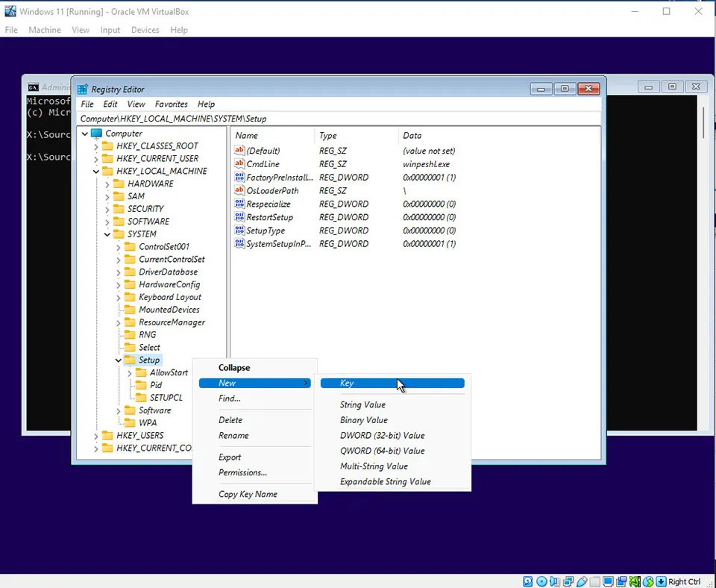
Task: Click the display monitor icon in status bar
Action: [x=608, y=581]
